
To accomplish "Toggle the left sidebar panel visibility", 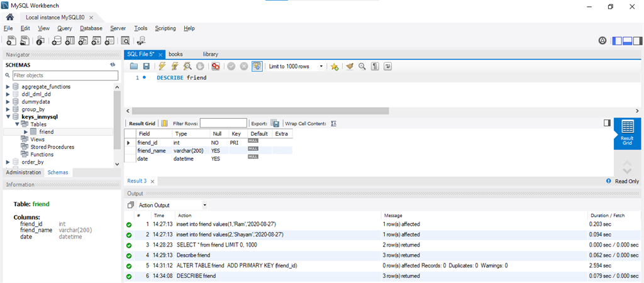I will point(618,41).
